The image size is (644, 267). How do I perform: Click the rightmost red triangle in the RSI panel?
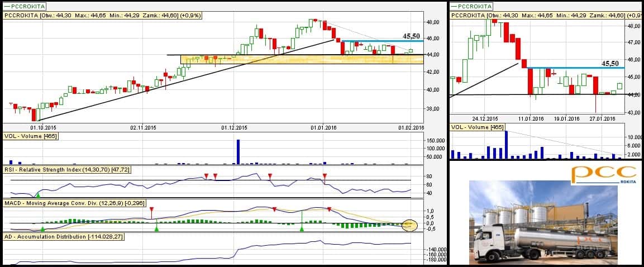(x=325, y=177)
